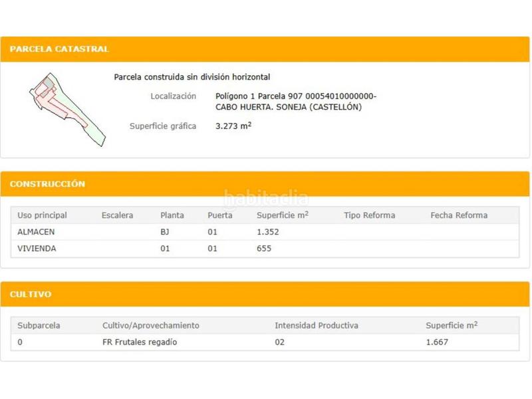This screenshot has height=399, width=532.
Task: Click the 1.352 surface value for ALMACEN
Action: (268, 232)
